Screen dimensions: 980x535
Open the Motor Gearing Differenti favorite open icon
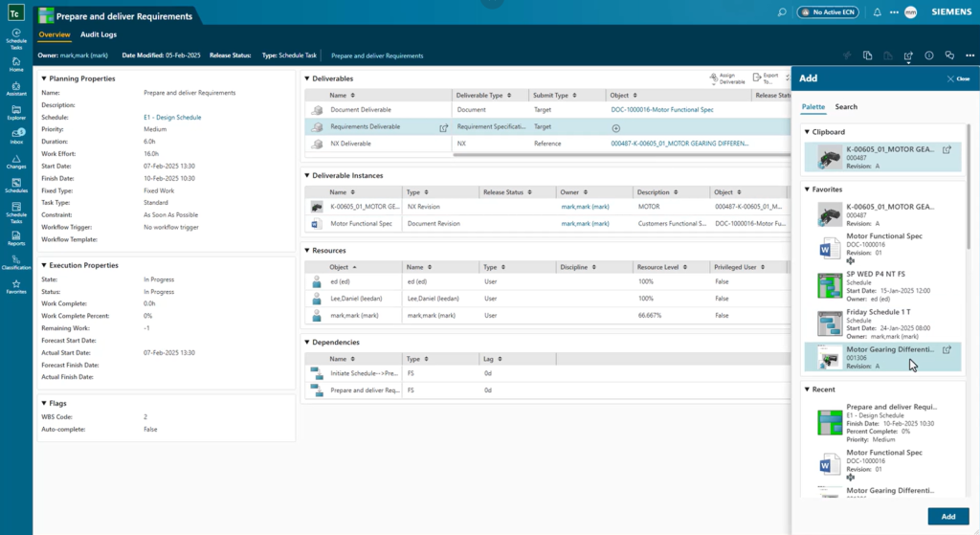click(947, 350)
